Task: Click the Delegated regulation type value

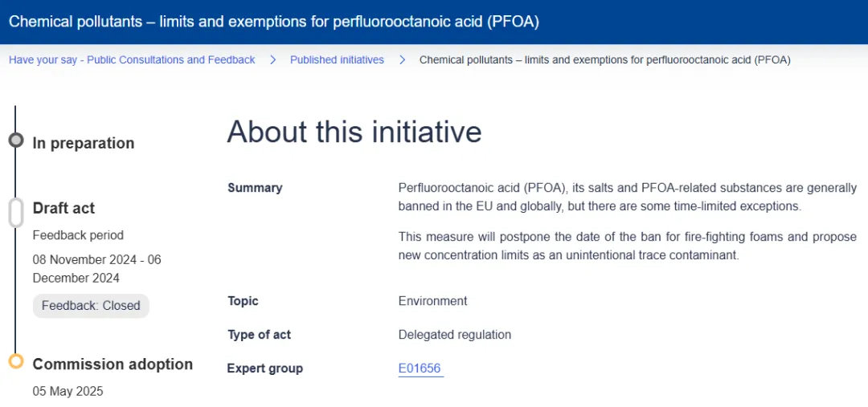Action: point(454,335)
